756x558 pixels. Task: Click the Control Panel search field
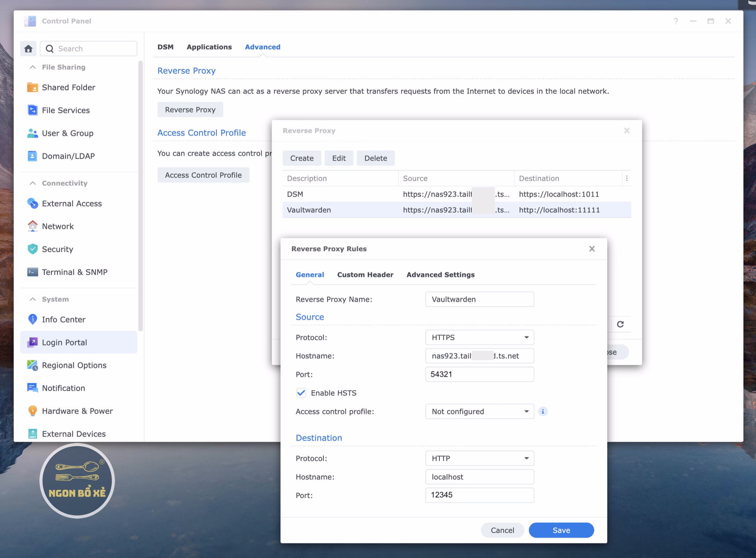(x=89, y=48)
